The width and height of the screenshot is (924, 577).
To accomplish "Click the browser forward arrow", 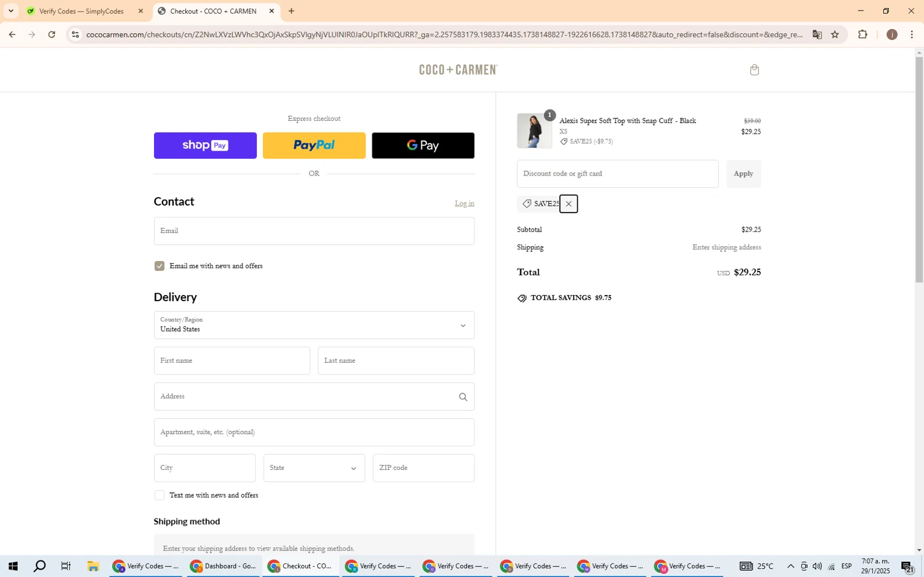I will pyautogui.click(x=31, y=34).
